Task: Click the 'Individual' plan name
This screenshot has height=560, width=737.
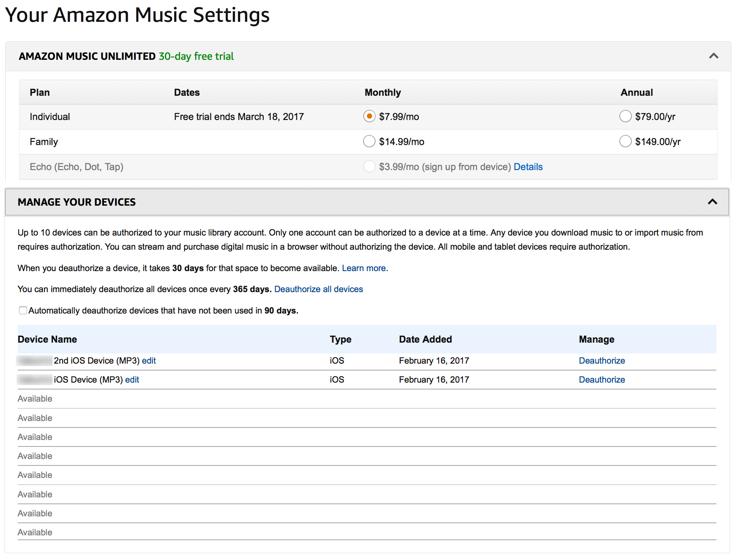Action: coord(50,117)
